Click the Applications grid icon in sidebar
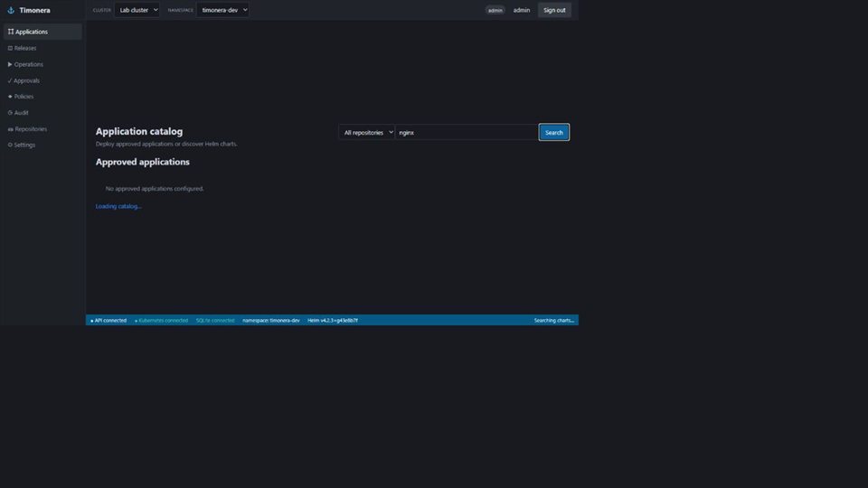Image resolution: width=868 pixels, height=488 pixels. 11,32
